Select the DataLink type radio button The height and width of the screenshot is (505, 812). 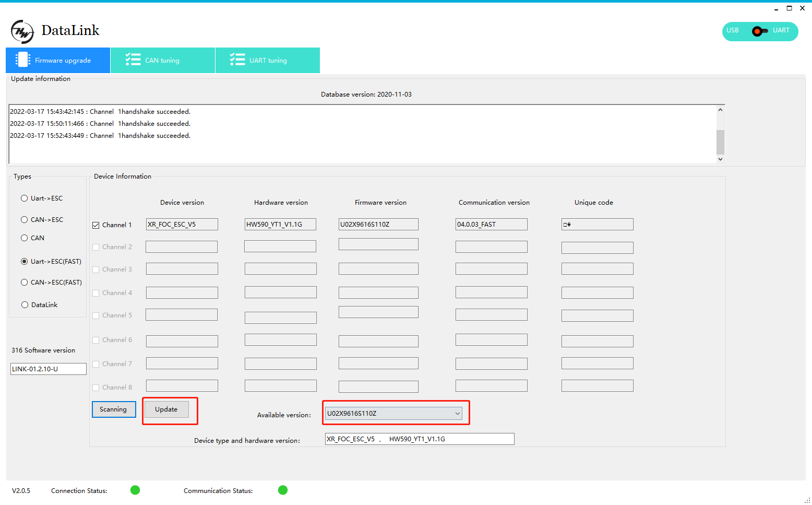coord(25,305)
